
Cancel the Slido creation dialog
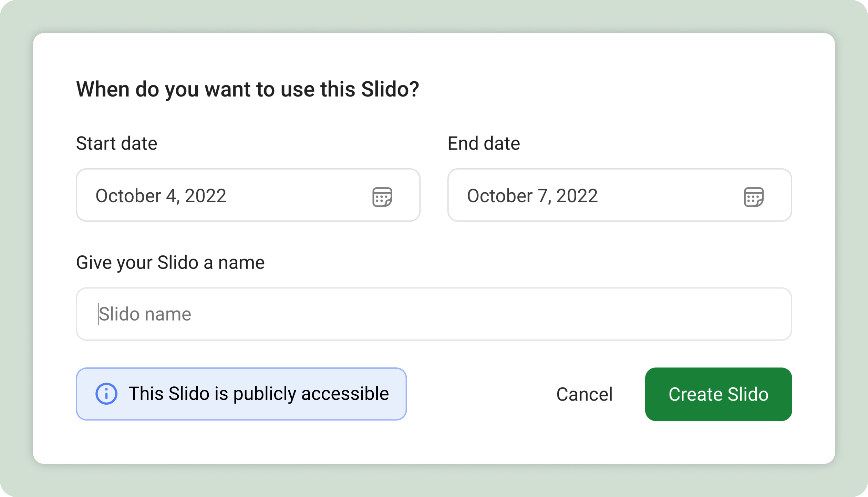click(x=585, y=394)
